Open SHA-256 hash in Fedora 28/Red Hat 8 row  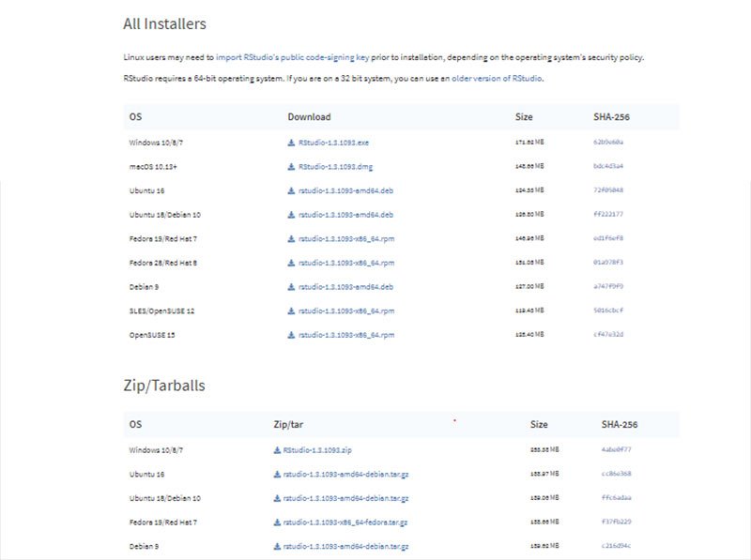(x=608, y=262)
